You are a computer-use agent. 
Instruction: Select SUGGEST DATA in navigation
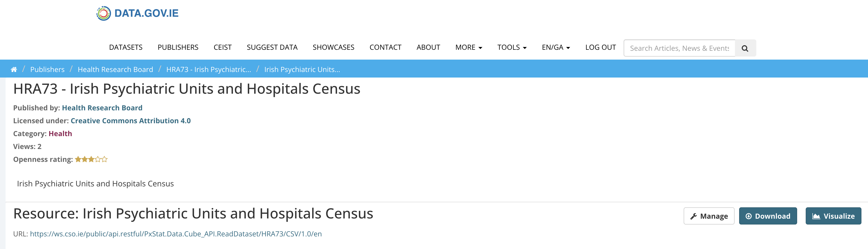[x=272, y=47]
